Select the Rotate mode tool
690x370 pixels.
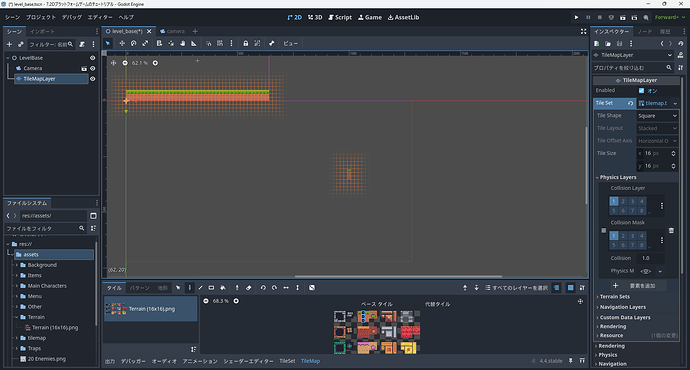coord(134,43)
